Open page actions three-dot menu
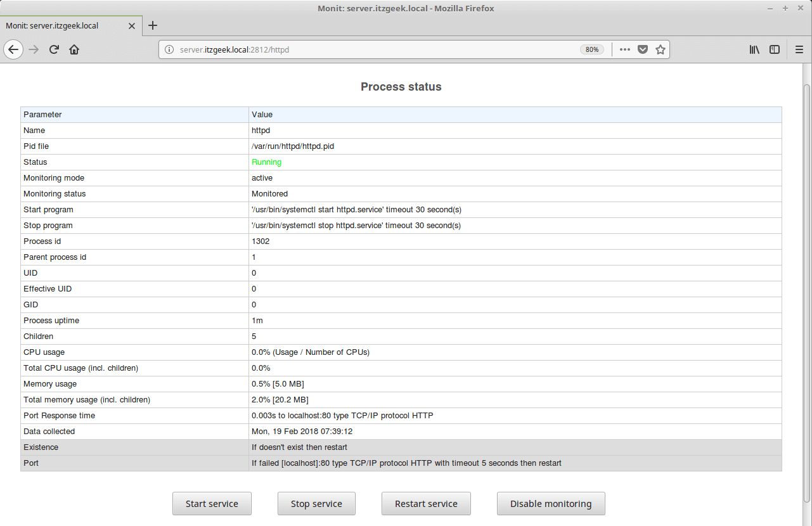812x526 pixels. (x=625, y=49)
